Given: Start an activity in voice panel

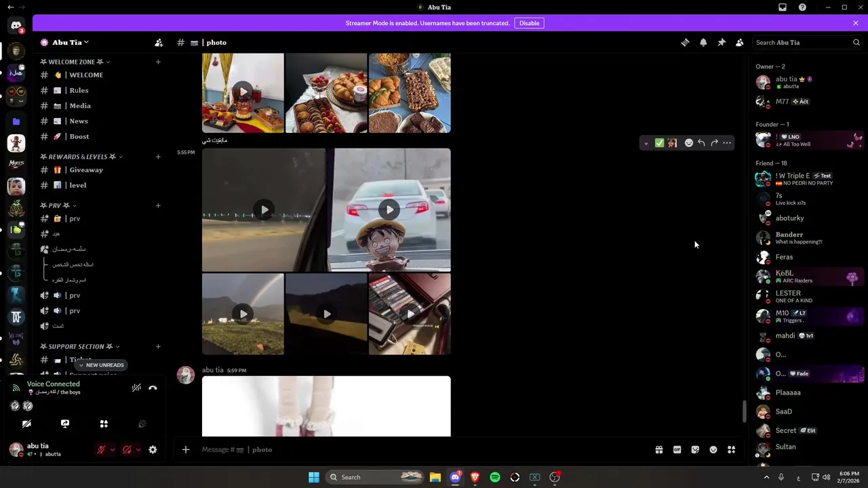Looking at the screenshot, I should tap(104, 424).
